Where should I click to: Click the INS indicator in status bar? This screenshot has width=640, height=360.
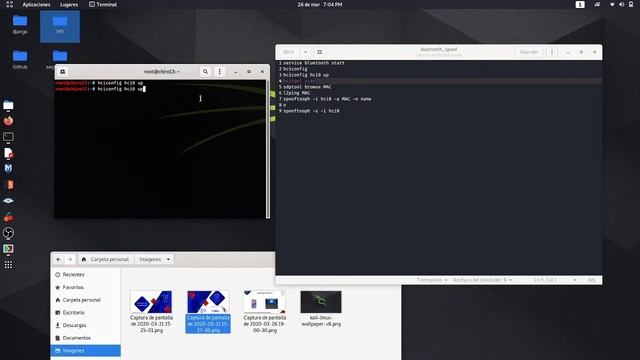[591, 280]
